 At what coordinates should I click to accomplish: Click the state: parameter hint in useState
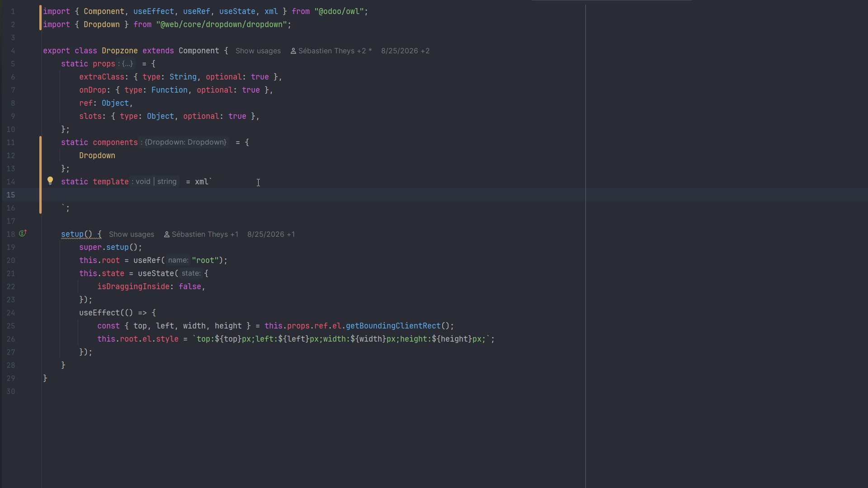click(x=191, y=273)
